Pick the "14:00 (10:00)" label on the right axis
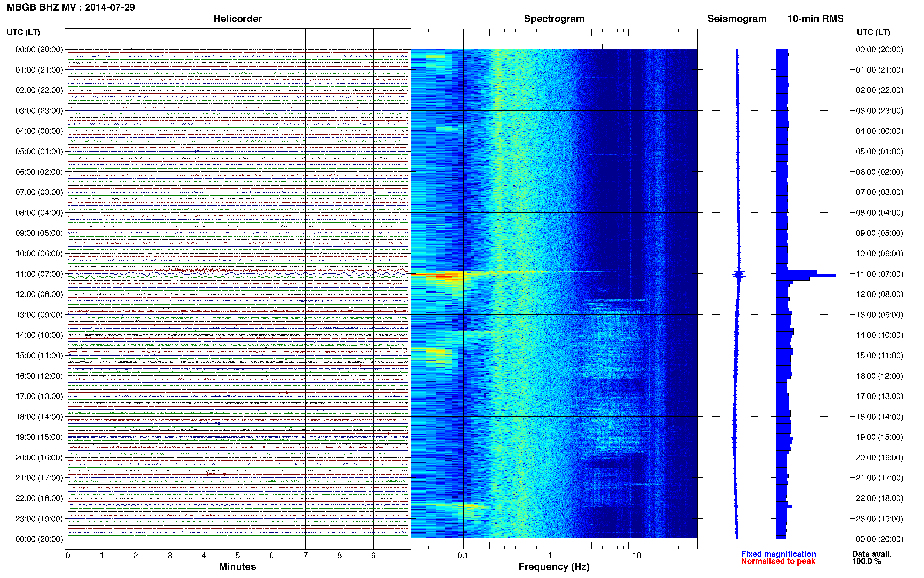This screenshot has width=924, height=578. tap(879, 335)
